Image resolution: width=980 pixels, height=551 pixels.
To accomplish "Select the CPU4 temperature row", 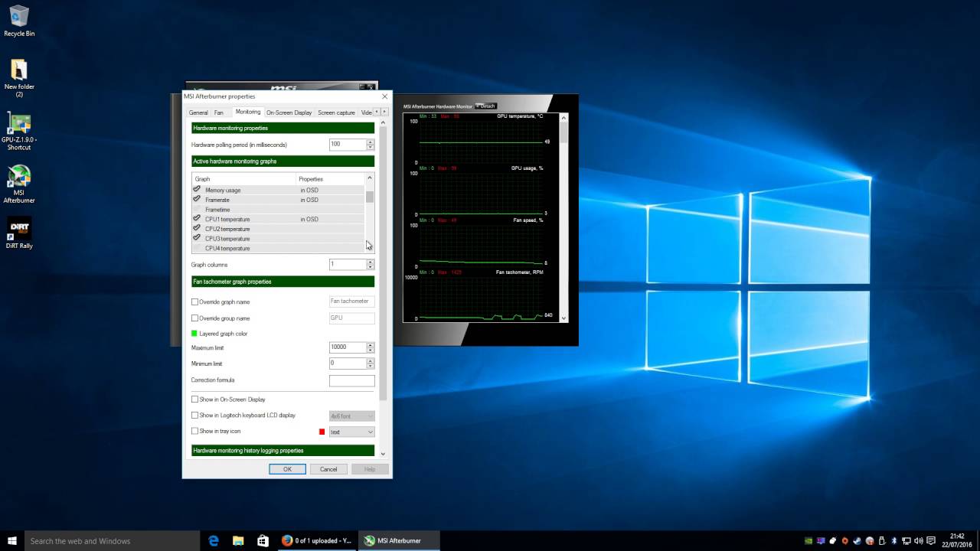I will click(x=278, y=248).
